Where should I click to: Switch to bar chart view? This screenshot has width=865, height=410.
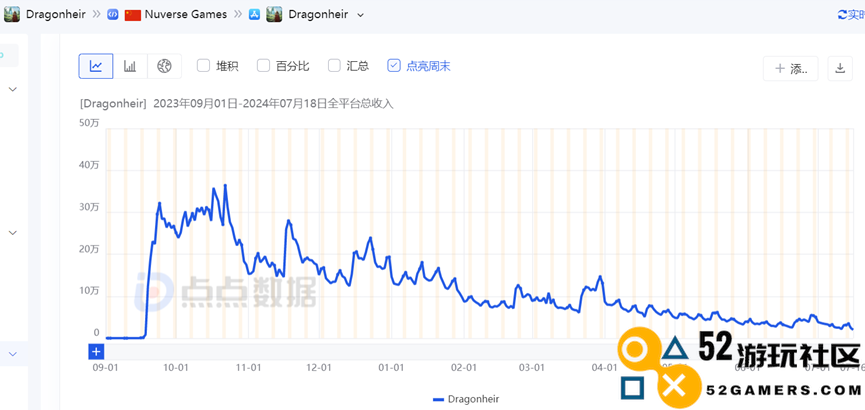click(x=130, y=66)
